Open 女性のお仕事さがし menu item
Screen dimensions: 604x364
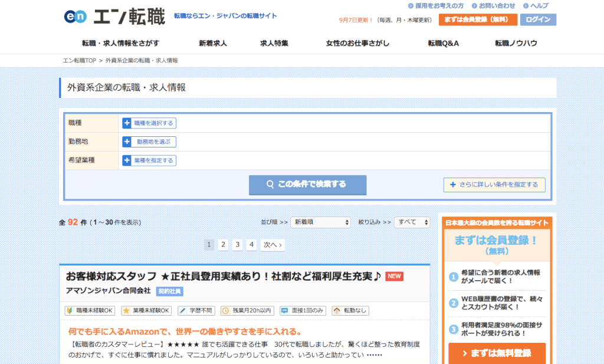(x=357, y=43)
